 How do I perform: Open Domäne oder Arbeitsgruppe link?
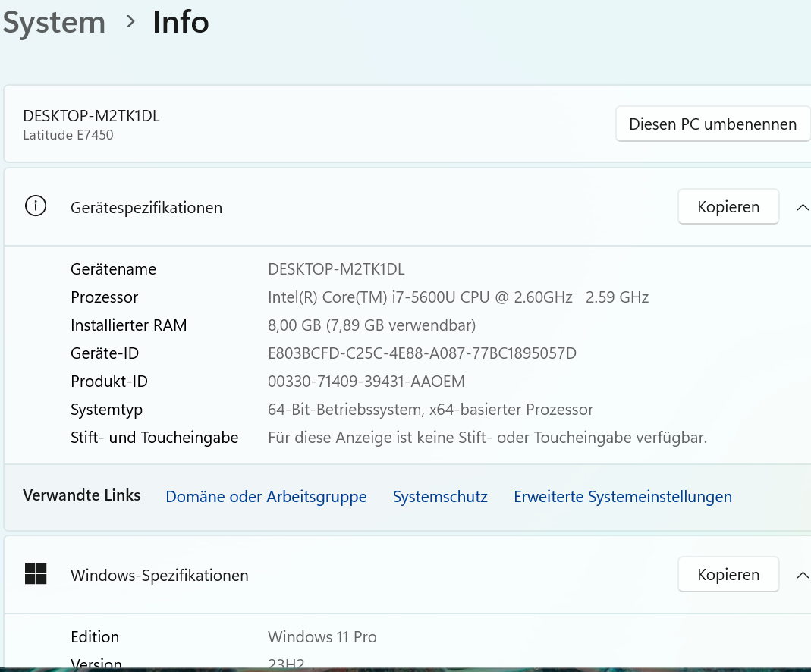point(266,497)
